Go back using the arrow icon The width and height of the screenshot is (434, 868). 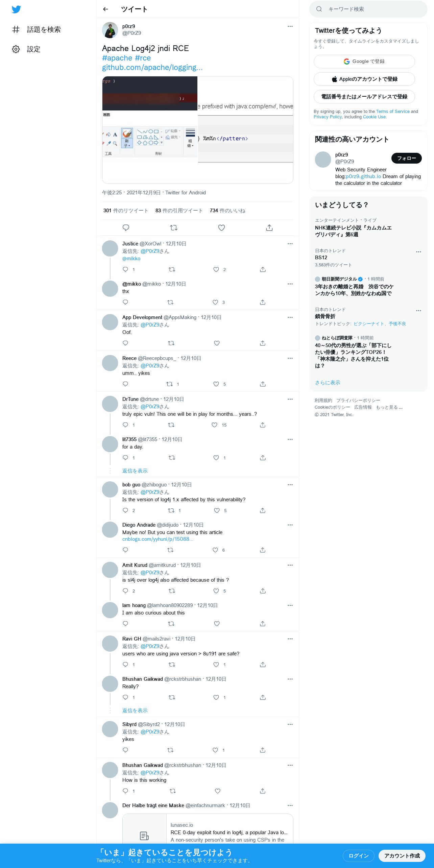(x=105, y=9)
